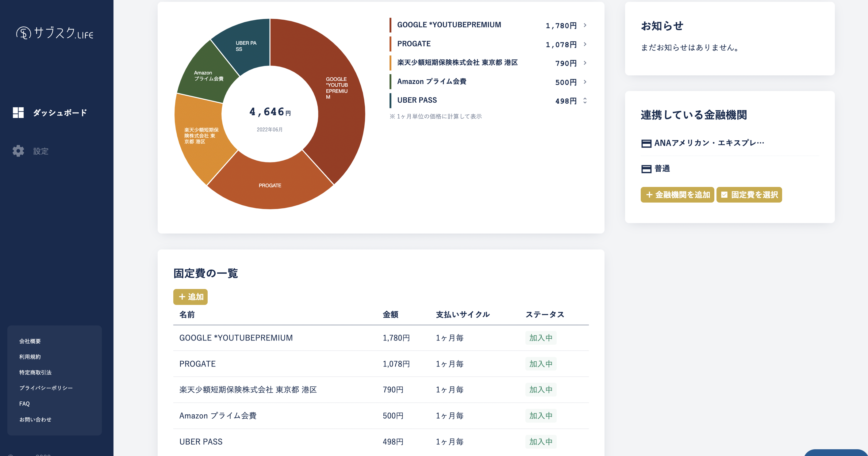Open ダッシュボード menu item
This screenshot has height=456, width=868.
[60, 112]
